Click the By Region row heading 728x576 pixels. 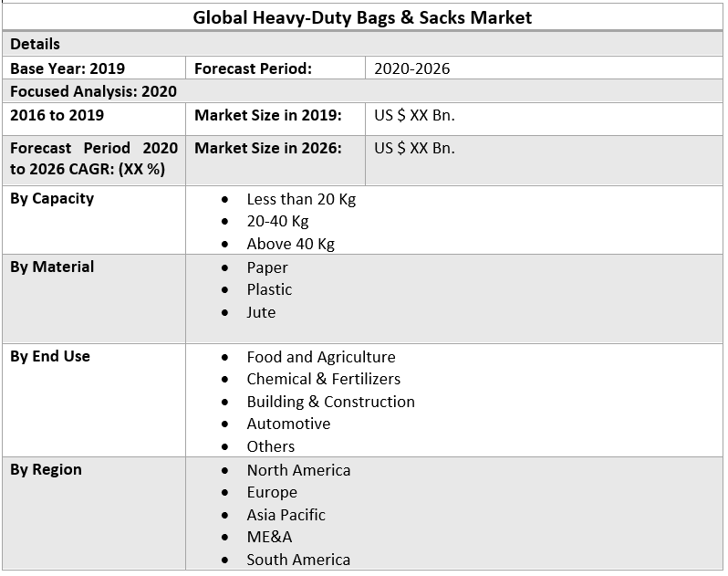tap(46, 469)
